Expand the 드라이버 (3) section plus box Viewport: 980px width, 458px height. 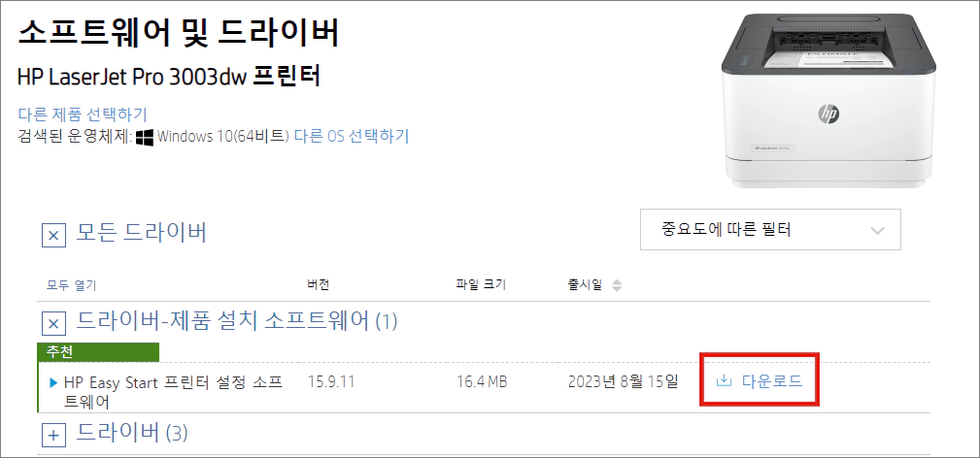click(53, 435)
